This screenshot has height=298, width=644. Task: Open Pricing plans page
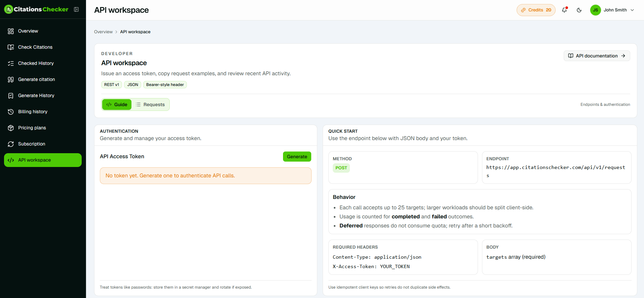tap(43, 128)
